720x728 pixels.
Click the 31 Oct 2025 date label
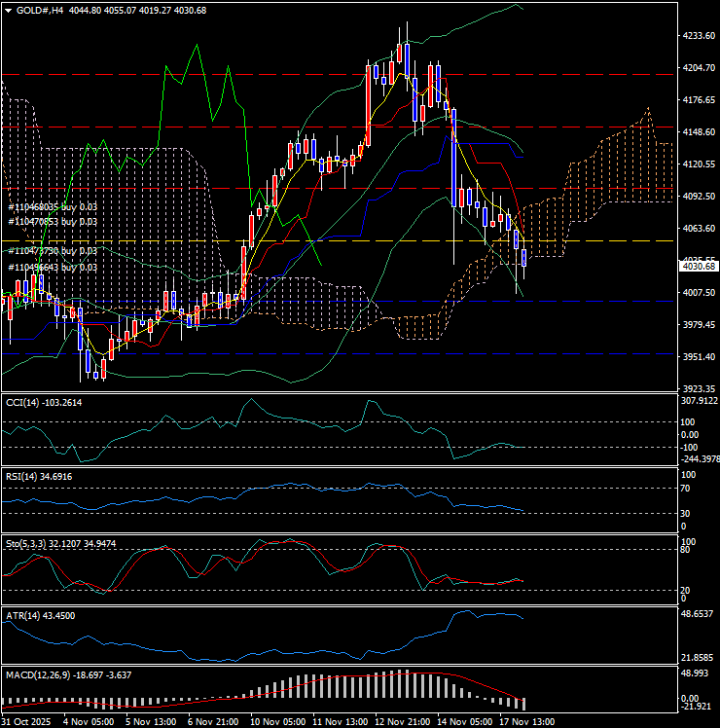tap(25, 722)
